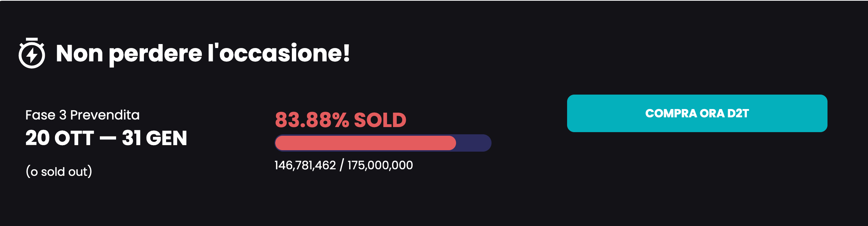This screenshot has height=226, width=868.
Task: Select the 175,000,000 total tokens number
Action: tap(380, 165)
